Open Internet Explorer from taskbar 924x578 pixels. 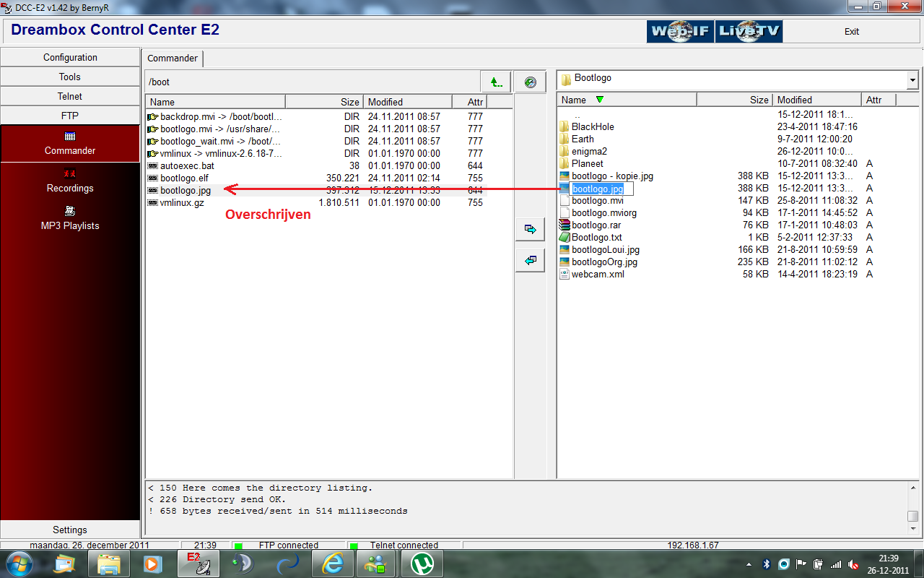click(x=333, y=564)
